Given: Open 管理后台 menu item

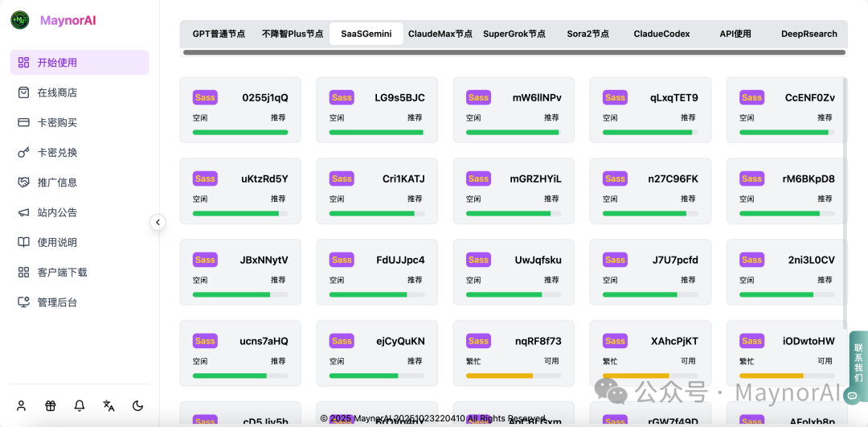Looking at the screenshot, I should point(79,302).
